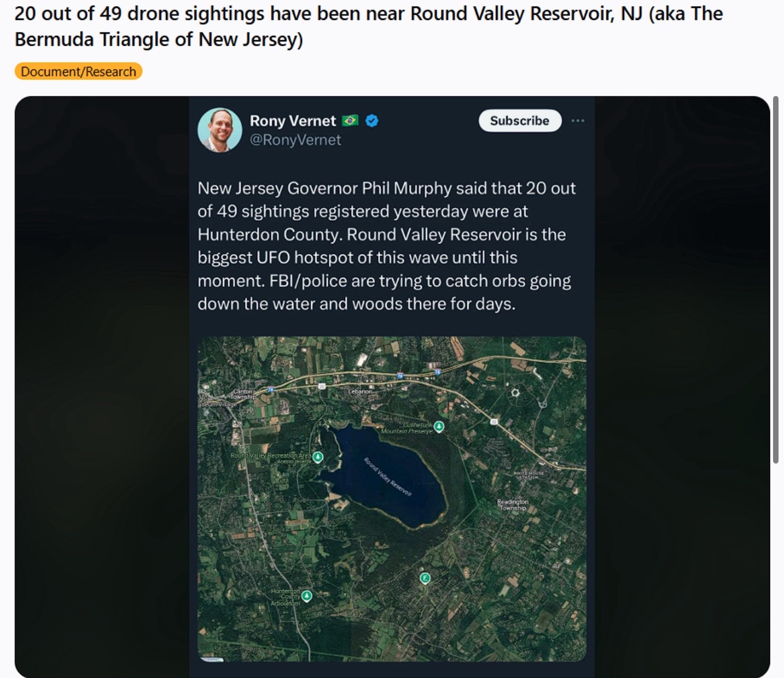Click Rony Vernet's profile avatar

[219, 130]
